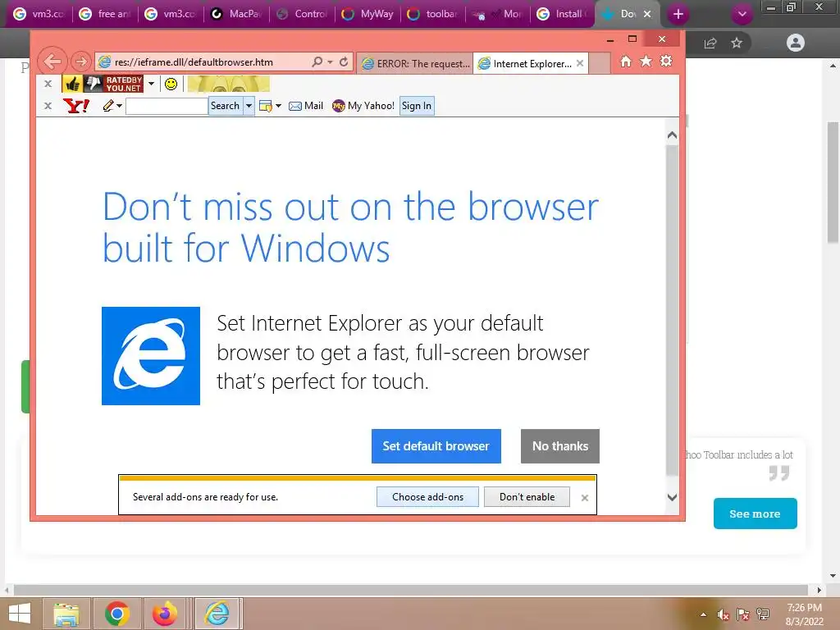Go back using the Internet Explorer back arrow
The height and width of the screenshot is (630, 840).
(52, 62)
